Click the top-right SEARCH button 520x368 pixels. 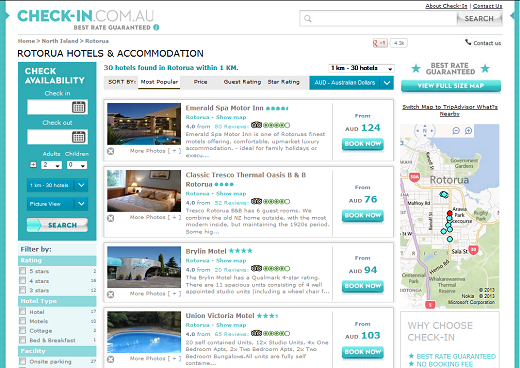(479, 19)
